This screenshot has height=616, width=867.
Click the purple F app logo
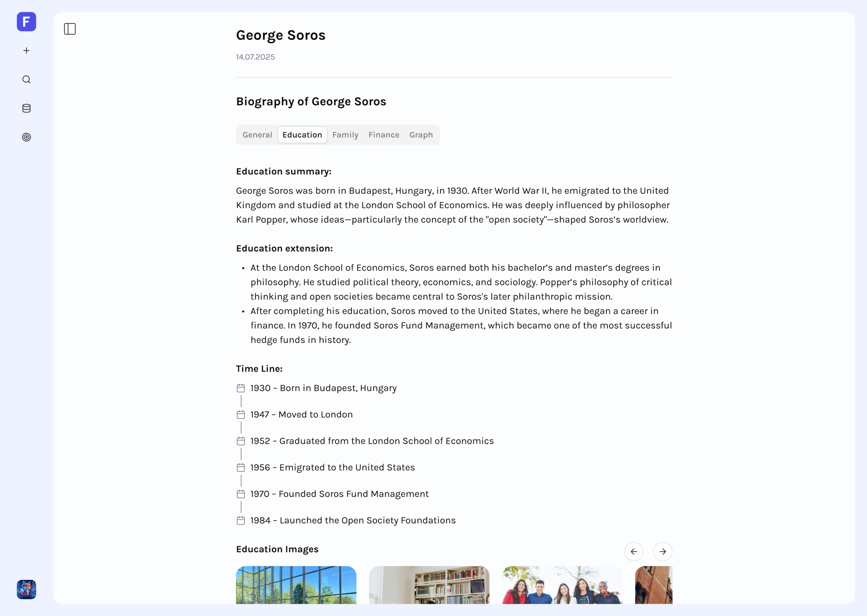pyautogui.click(x=26, y=22)
